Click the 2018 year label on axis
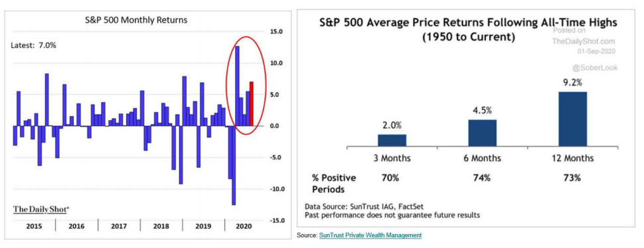This screenshot has height=248, width=644. pyautogui.click(x=161, y=226)
